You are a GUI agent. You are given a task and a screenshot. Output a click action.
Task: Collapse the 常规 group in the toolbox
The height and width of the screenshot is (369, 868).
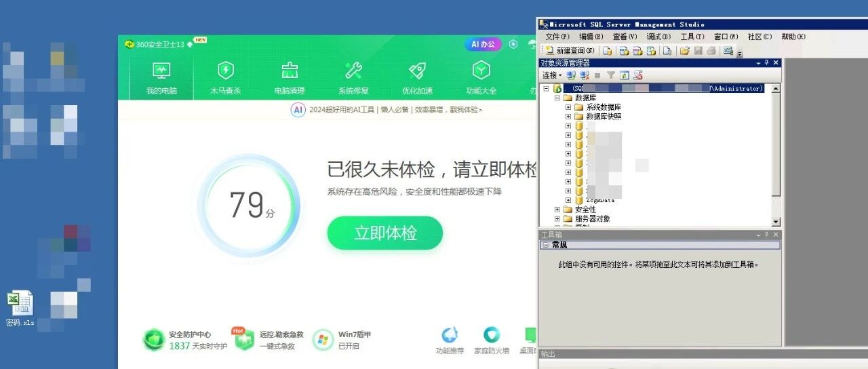point(545,245)
